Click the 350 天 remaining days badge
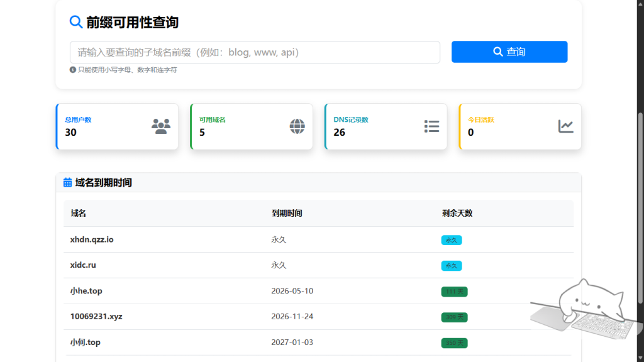 [454, 343]
